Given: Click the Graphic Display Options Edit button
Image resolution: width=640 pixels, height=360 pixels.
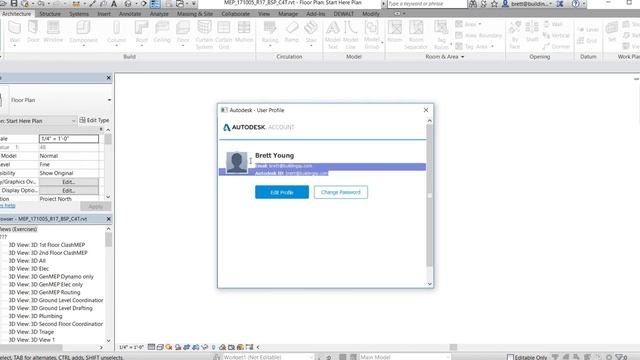Looking at the screenshot, I should click(x=69, y=191).
